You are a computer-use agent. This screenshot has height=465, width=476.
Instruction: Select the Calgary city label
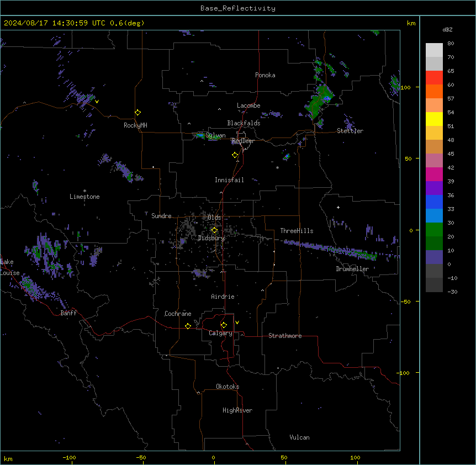pyautogui.click(x=221, y=333)
